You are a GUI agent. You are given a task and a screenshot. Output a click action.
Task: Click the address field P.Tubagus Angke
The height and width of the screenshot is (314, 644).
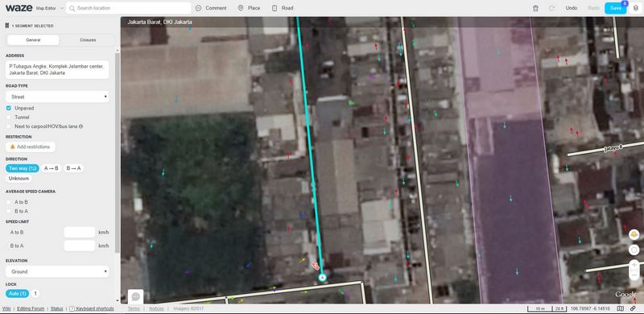[x=57, y=70]
